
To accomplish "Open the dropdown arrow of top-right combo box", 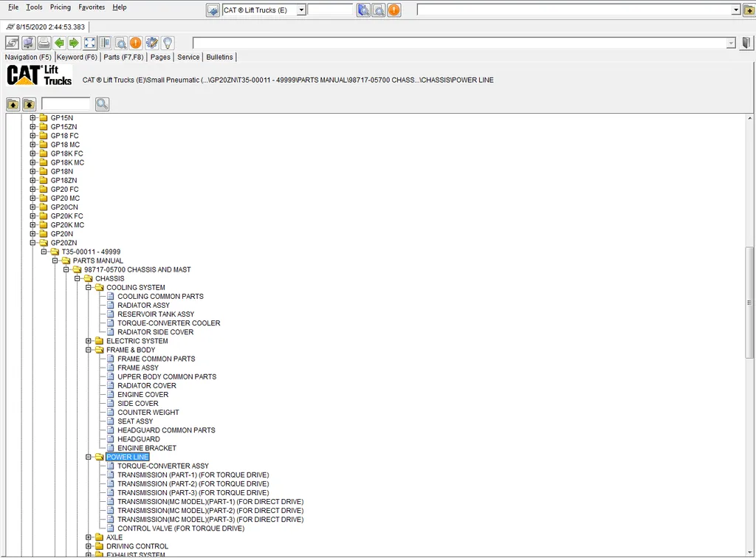I will (736, 10).
